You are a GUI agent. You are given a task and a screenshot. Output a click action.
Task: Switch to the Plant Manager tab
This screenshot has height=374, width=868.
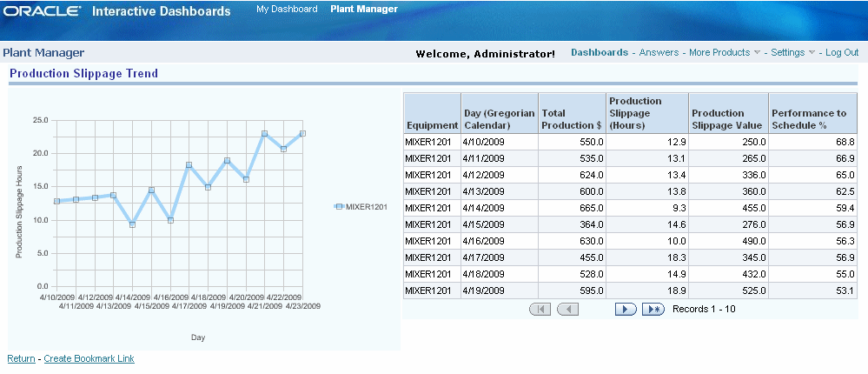[x=364, y=9]
